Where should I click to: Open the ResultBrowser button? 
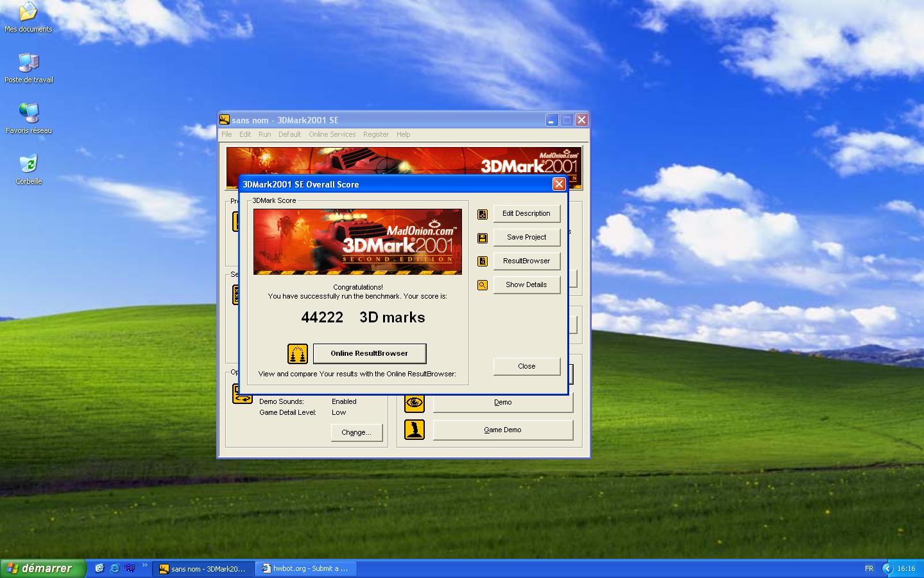[x=526, y=261]
